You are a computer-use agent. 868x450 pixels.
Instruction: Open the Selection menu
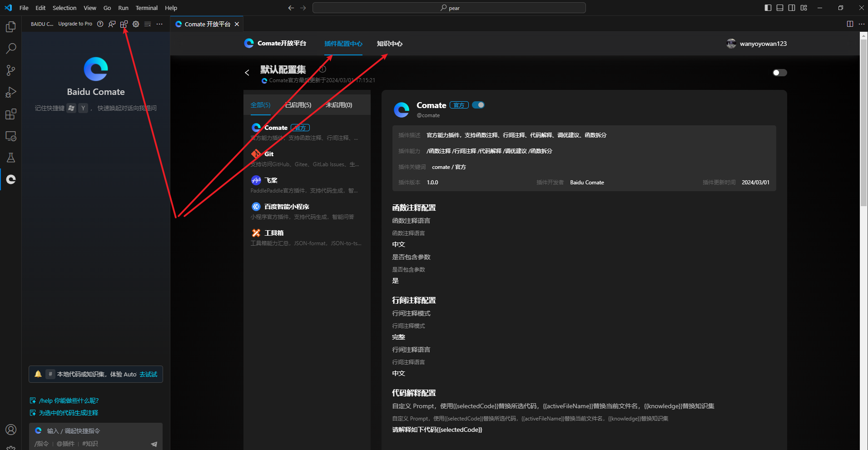tap(64, 8)
